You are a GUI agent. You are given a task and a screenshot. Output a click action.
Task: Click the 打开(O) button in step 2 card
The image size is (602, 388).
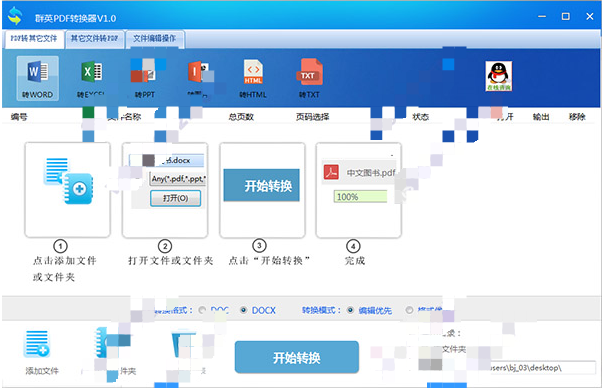click(x=175, y=198)
